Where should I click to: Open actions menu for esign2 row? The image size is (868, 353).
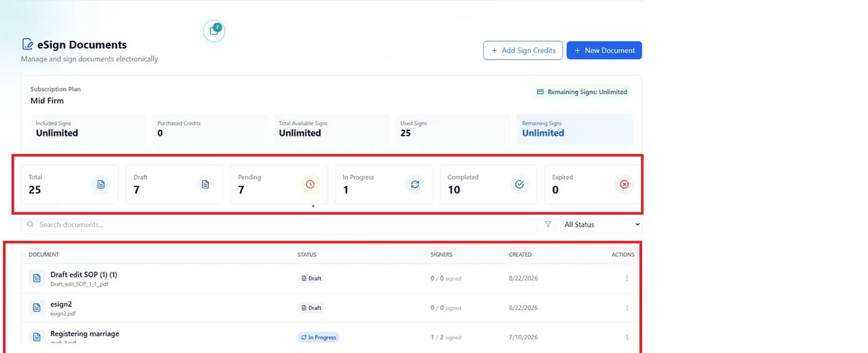627,308
